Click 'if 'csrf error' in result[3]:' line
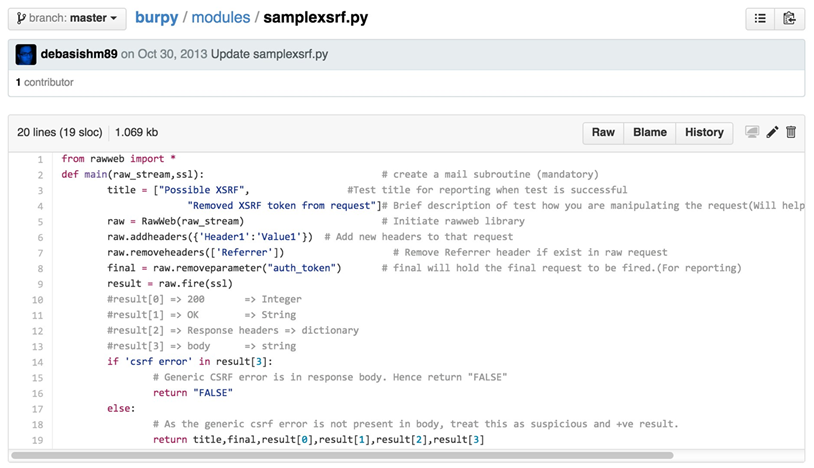Screen dimensions: 814x468 pos(190,362)
